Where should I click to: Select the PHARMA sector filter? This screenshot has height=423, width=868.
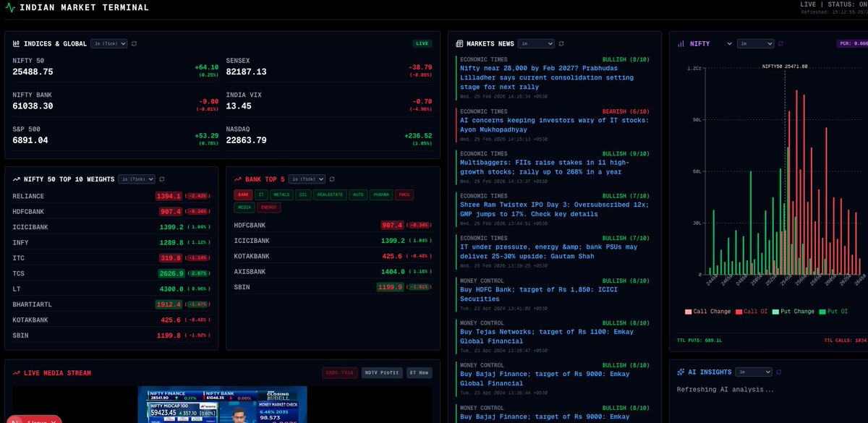click(380, 195)
